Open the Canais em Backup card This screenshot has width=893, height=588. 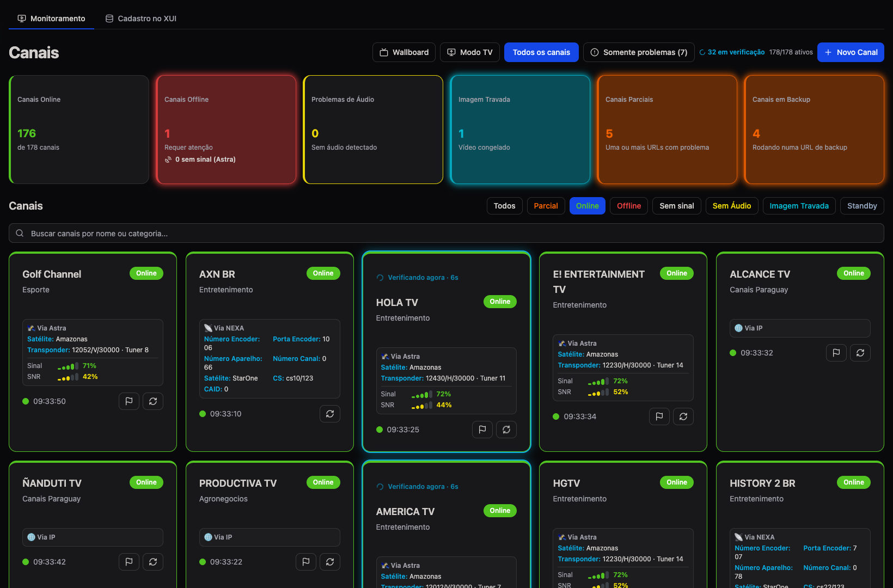(x=814, y=130)
